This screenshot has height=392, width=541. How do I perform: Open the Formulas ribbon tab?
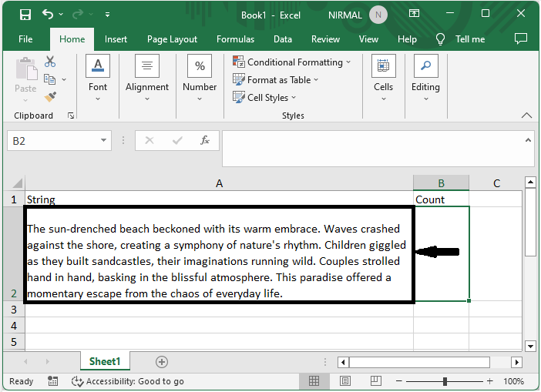pyautogui.click(x=235, y=39)
